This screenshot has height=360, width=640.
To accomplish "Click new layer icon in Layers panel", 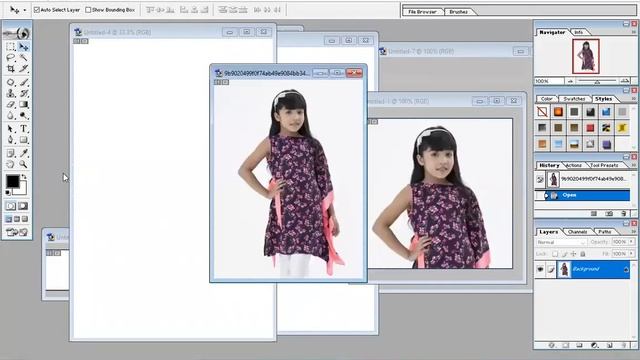I will coord(609,345).
